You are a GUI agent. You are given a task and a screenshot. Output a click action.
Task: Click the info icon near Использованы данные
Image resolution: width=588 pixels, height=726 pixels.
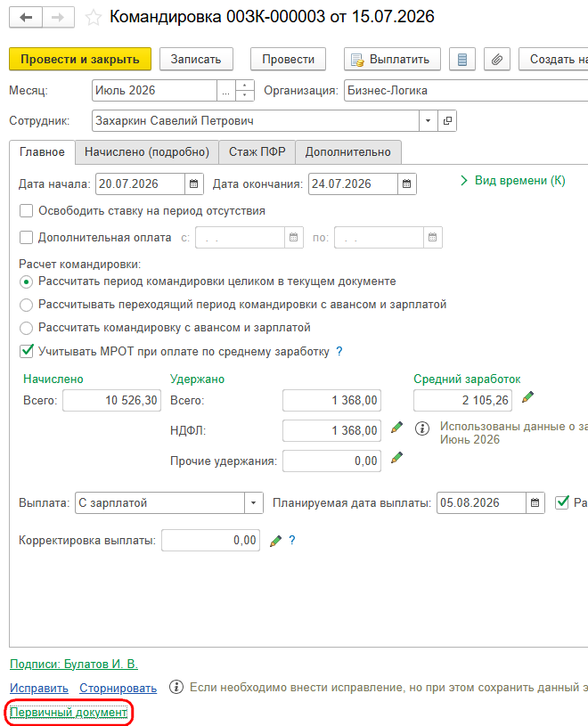click(x=421, y=428)
